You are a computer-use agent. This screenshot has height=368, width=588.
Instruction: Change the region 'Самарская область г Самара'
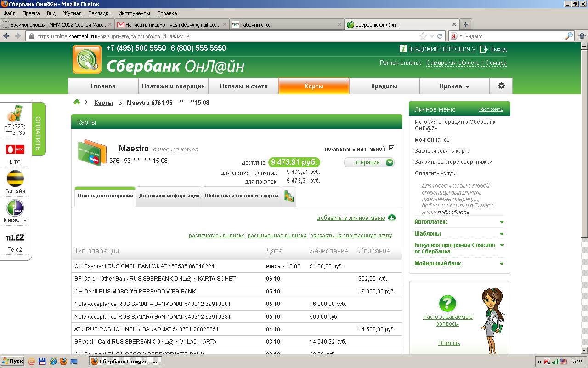[466, 63]
